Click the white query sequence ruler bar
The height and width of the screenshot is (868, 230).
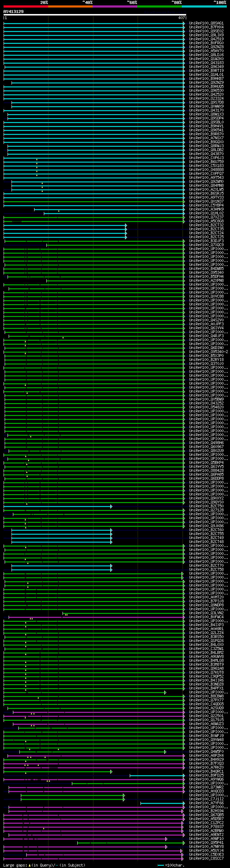pyautogui.click(x=95, y=15)
